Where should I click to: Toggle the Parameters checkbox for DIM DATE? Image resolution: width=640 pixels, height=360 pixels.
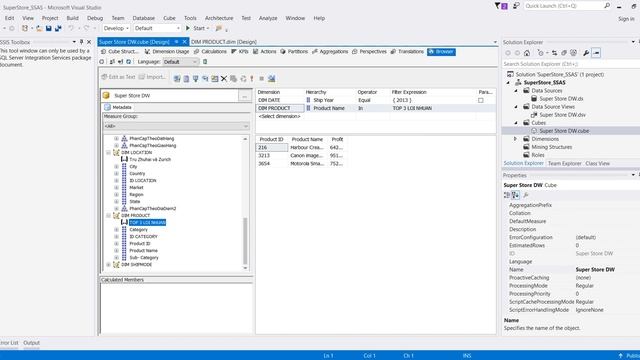coord(480,100)
